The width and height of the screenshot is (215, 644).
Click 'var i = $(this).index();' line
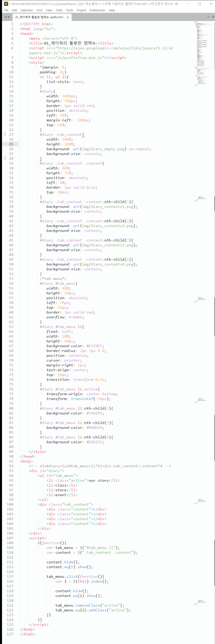[x=82, y=581]
